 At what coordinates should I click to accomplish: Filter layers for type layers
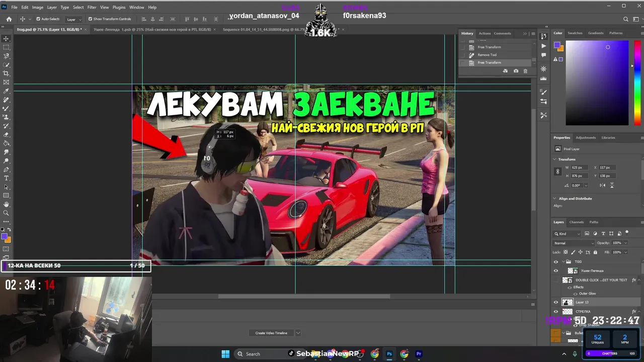(x=603, y=234)
